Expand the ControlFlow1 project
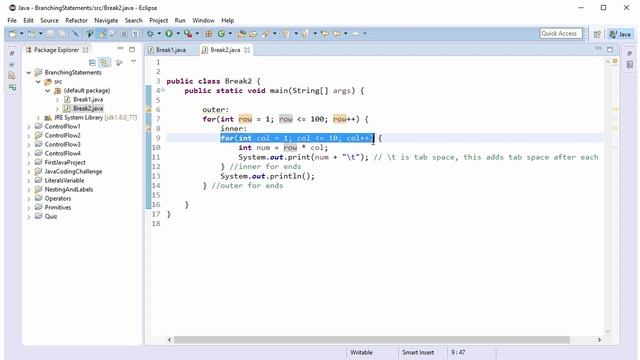Image resolution: width=640 pixels, height=360 pixels. (29, 127)
